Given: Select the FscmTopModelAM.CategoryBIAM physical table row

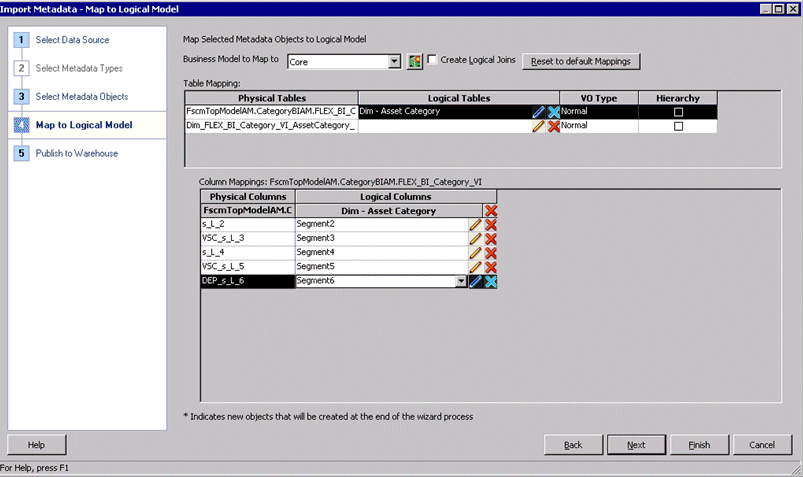Looking at the screenshot, I should 271,111.
